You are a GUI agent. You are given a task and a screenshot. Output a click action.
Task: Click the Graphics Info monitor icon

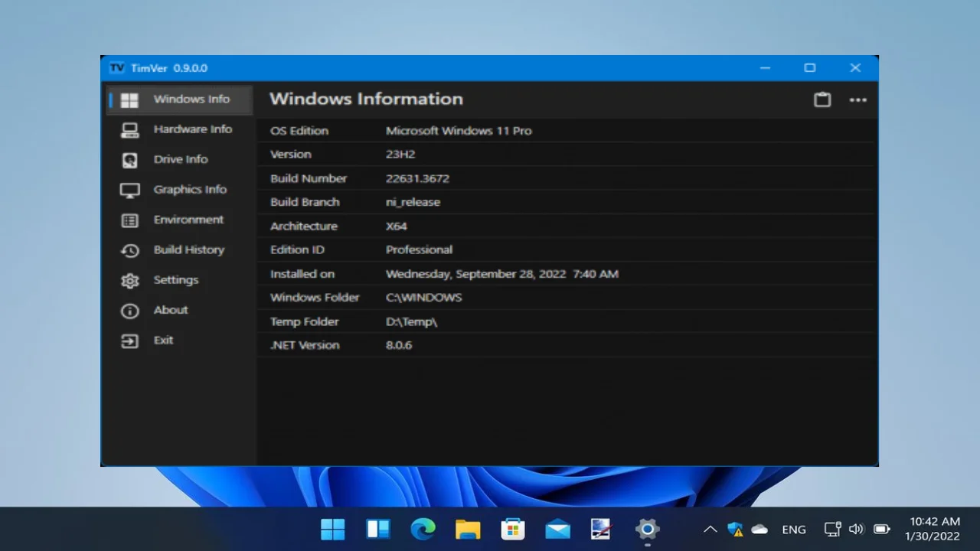click(129, 191)
